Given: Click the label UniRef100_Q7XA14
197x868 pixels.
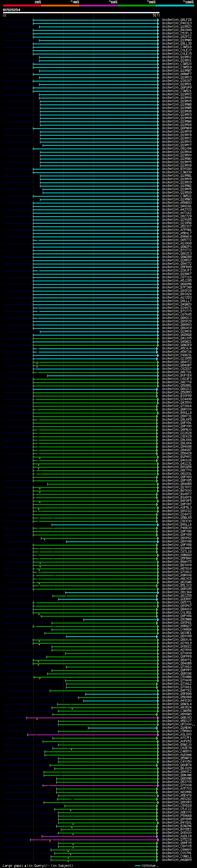Looking at the screenshot, I should [x=177, y=406].
